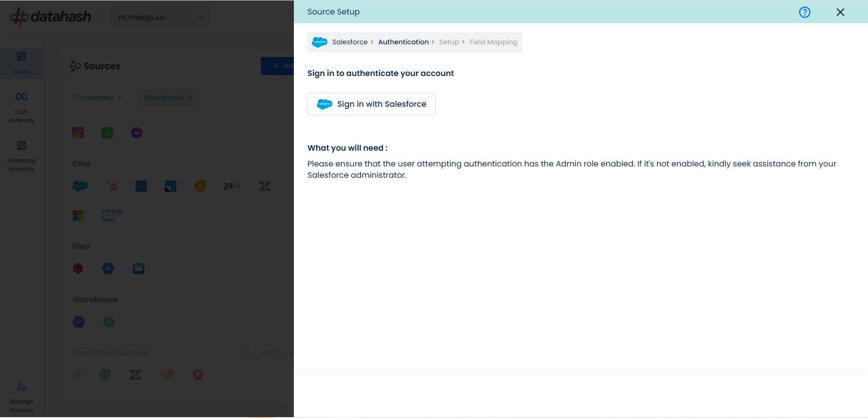Select the Field Mapping breadcrumb step
The width and height of the screenshot is (868, 418).
click(x=493, y=42)
